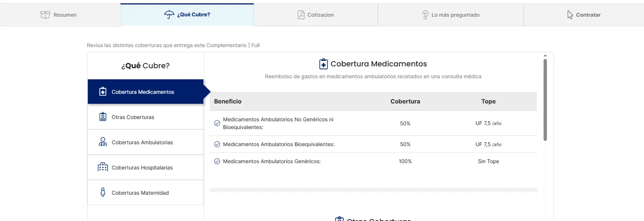This screenshot has height=221, width=644.
Task: Click the checkmark beside Medicamentos Ambulatorios Genéricos
Action: coord(217,161)
